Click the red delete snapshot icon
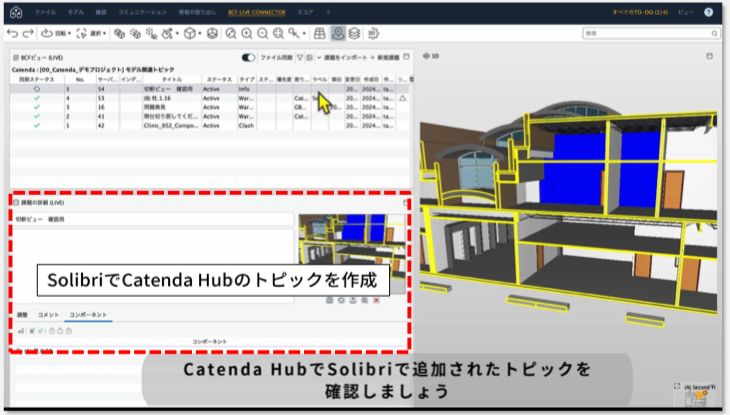This screenshot has width=730, height=415. (x=378, y=300)
